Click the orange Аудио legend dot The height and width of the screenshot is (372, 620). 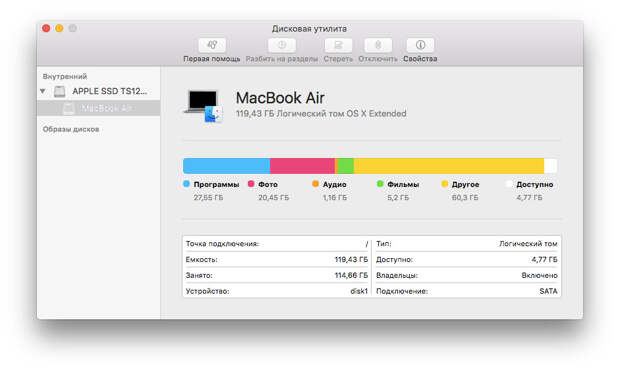point(316,184)
